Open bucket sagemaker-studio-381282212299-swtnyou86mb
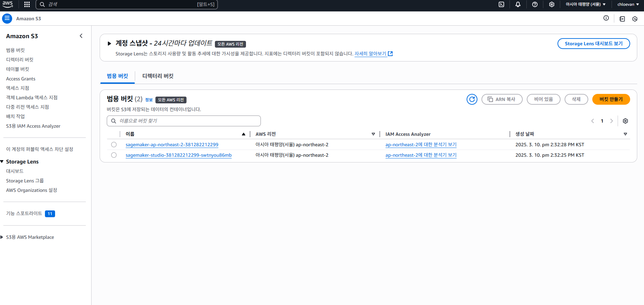 (x=179, y=155)
